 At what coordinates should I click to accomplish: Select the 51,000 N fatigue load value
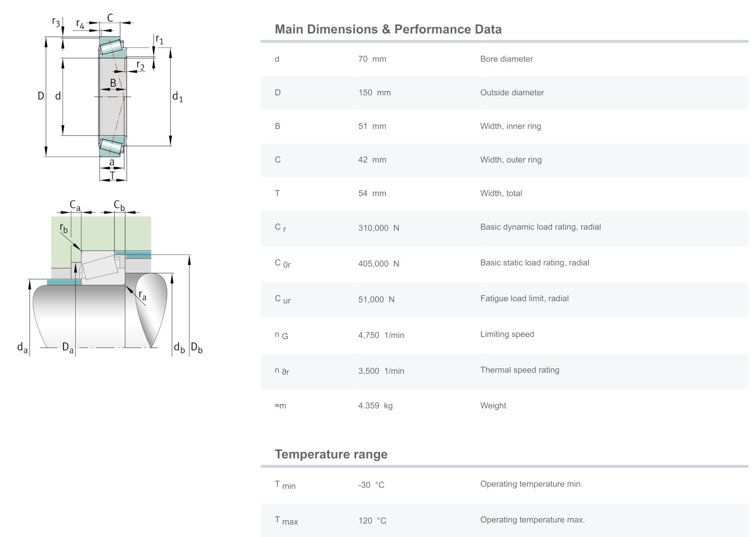click(x=376, y=299)
